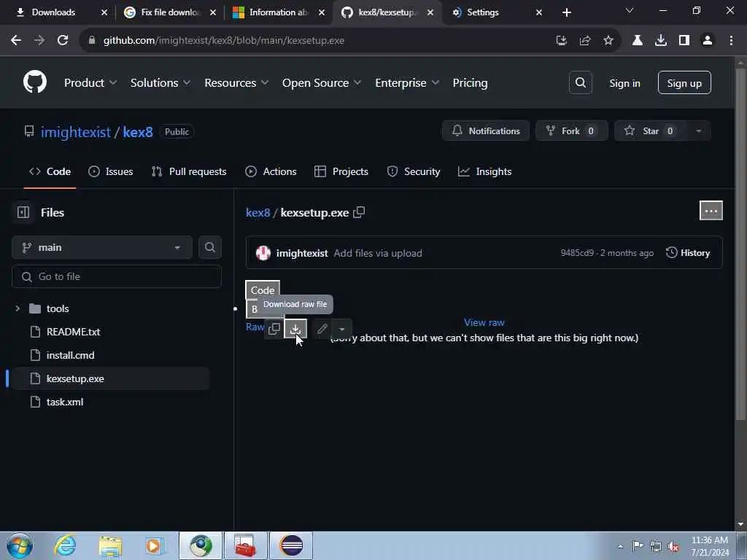Image resolution: width=747 pixels, height=560 pixels.
Task: Open Windows Start menu orb
Action: [x=20, y=545]
